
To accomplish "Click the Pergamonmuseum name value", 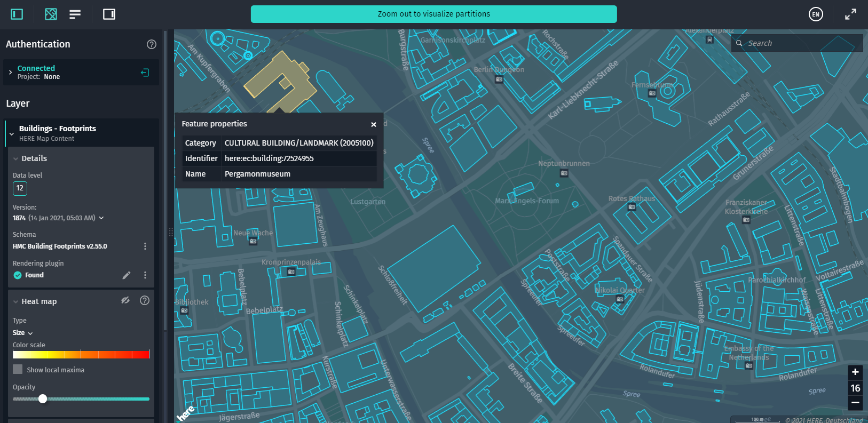I will tap(257, 174).
